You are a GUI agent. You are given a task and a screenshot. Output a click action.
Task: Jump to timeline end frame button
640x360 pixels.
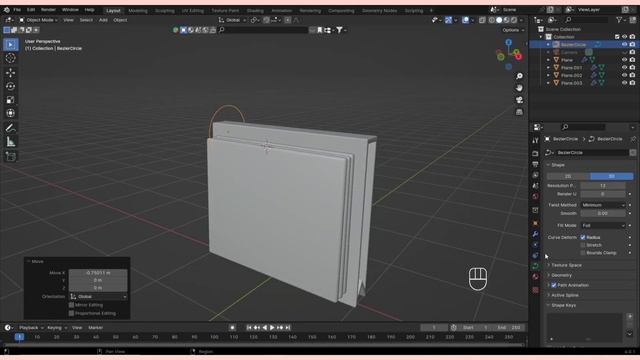coord(288,327)
